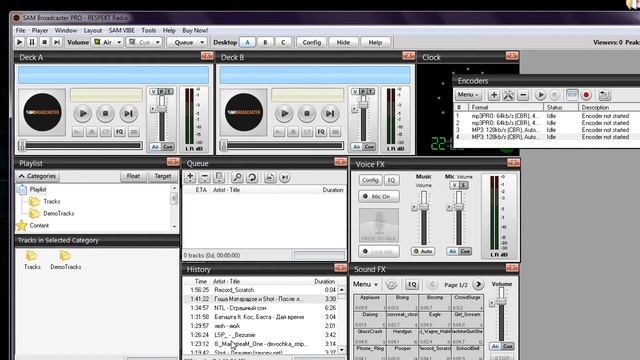This screenshot has width=640, height=360.
Task: Skip to next track on Deck A
Action: [128, 113]
